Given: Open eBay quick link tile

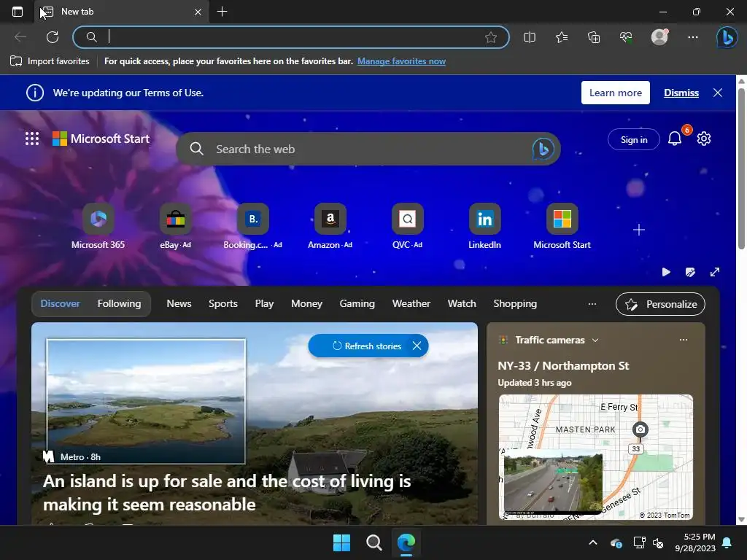Looking at the screenshot, I should pyautogui.click(x=175, y=227).
